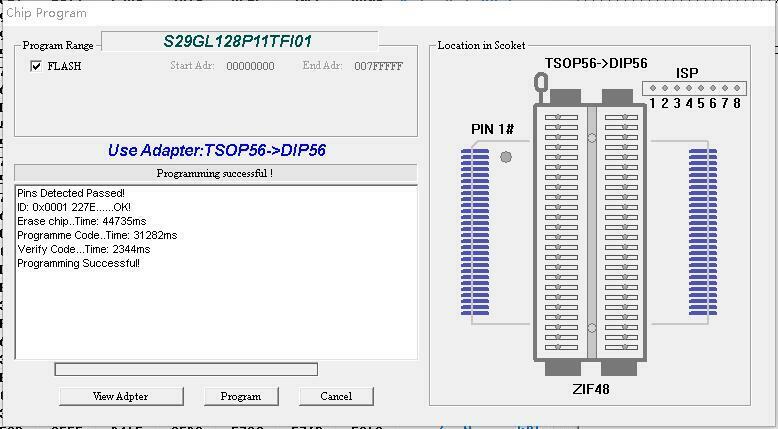778x429 pixels.
Task: Click the View Adpter button
Action: click(x=120, y=396)
